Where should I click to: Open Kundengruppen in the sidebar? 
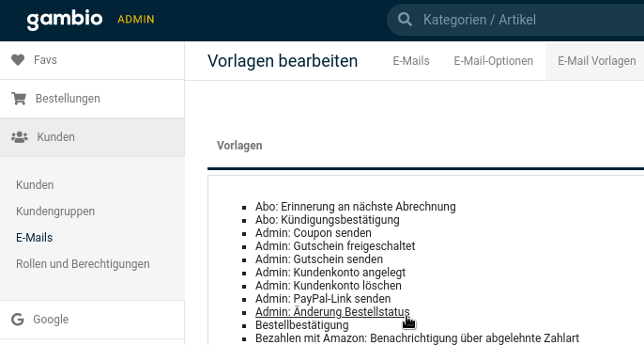[55, 211]
